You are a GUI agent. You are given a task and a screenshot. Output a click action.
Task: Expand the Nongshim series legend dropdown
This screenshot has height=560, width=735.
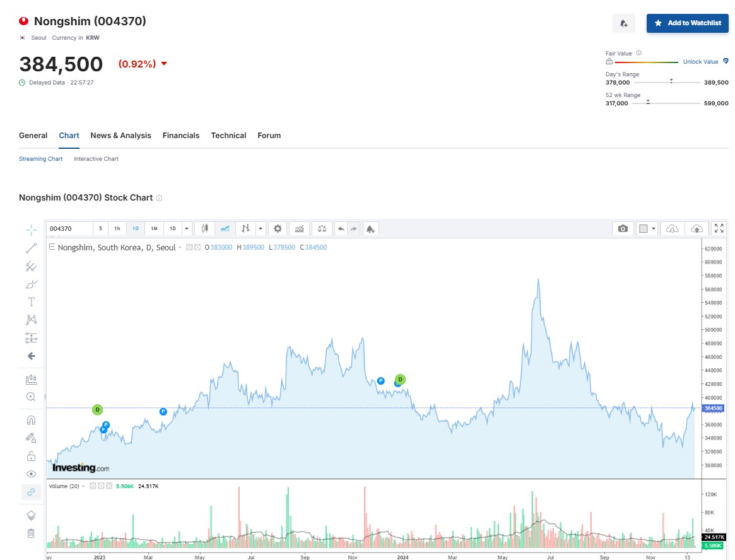click(x=180, y=247)
